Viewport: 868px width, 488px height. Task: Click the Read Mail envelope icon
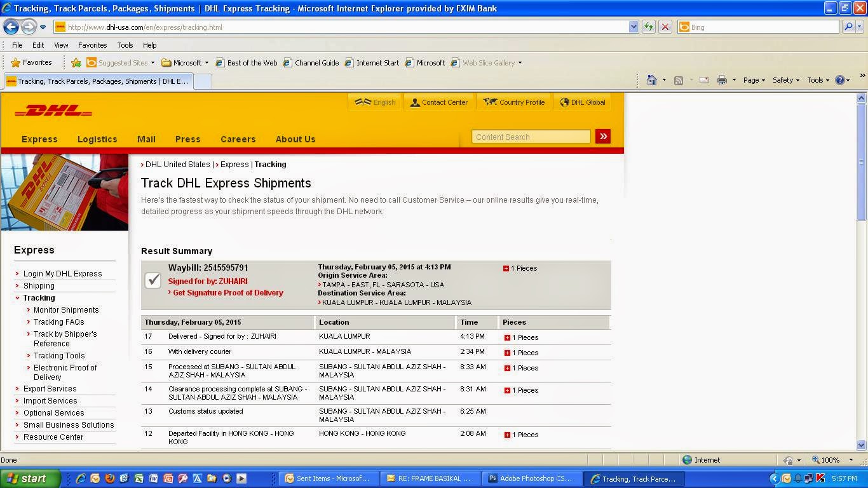click(704, 80)
